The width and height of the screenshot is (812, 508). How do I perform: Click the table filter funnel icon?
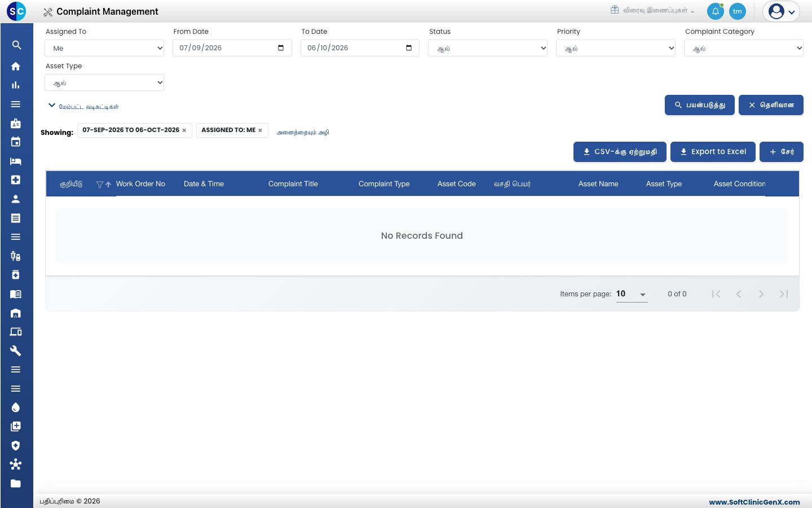click(x=100, y=185)
